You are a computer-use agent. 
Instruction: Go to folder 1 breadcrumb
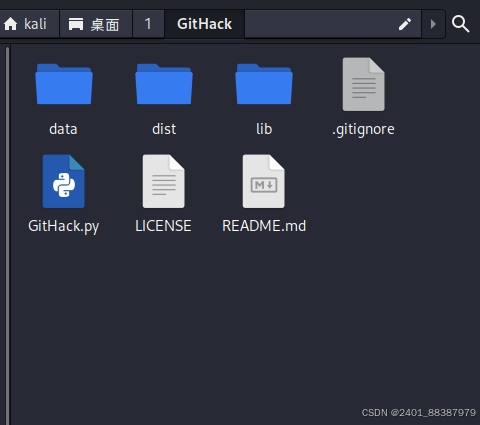point(148,24)
